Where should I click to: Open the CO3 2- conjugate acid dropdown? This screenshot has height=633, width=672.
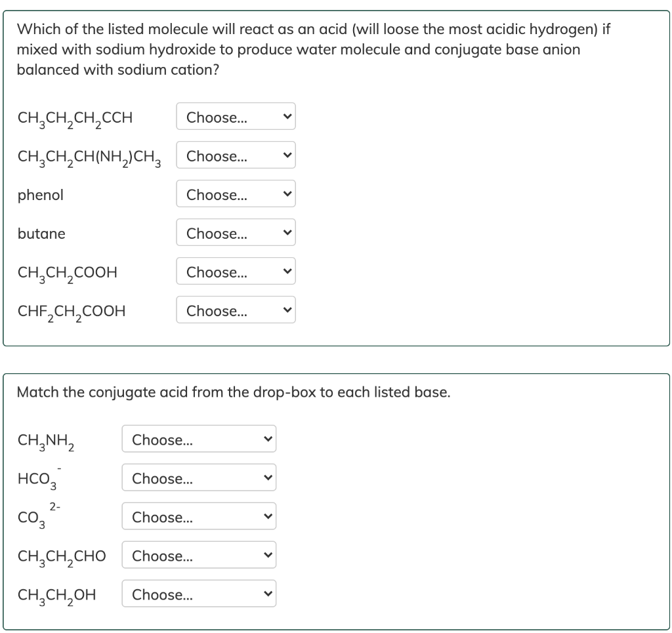(x=199, y=516)
